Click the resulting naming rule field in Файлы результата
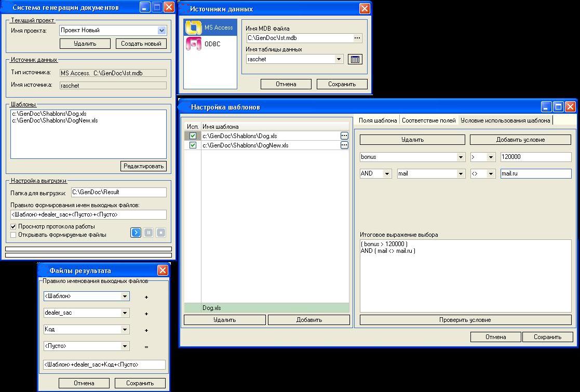The height and width of the screenshot is (392, 580). pos(104,364)
